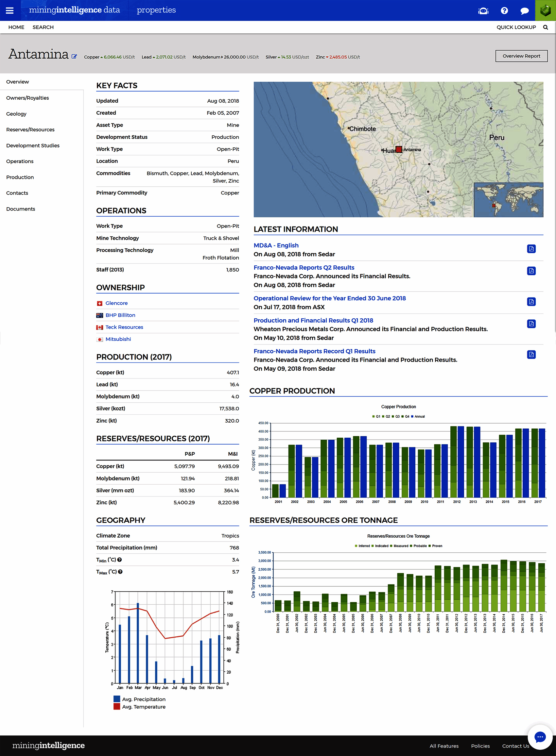Click the Proven color swatch in tonnage legend
The height and width of the screenshot is (756, 556).
click(x=430, y=546)
